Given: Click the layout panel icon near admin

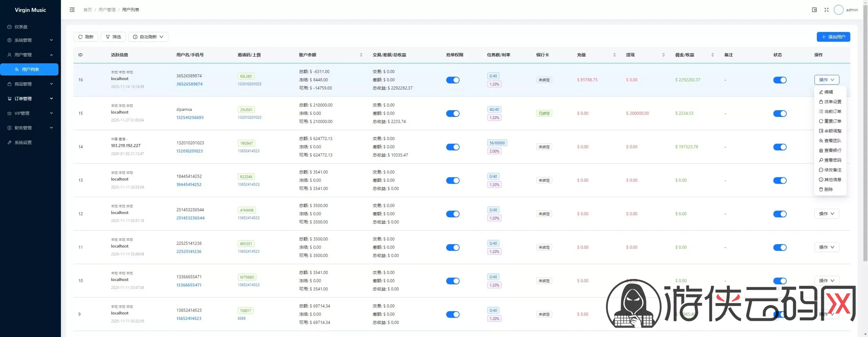Looking at the screenshot, I should click(814, 10).
